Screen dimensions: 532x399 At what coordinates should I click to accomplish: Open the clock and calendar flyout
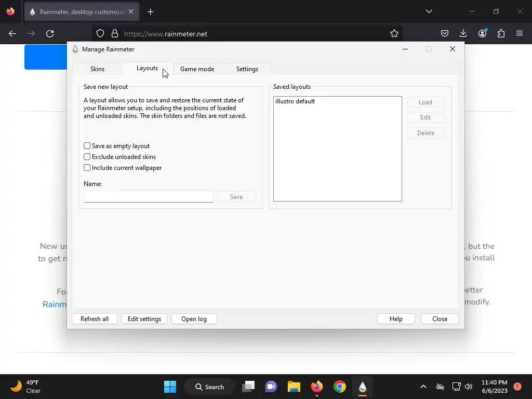[x=495, y=387]
